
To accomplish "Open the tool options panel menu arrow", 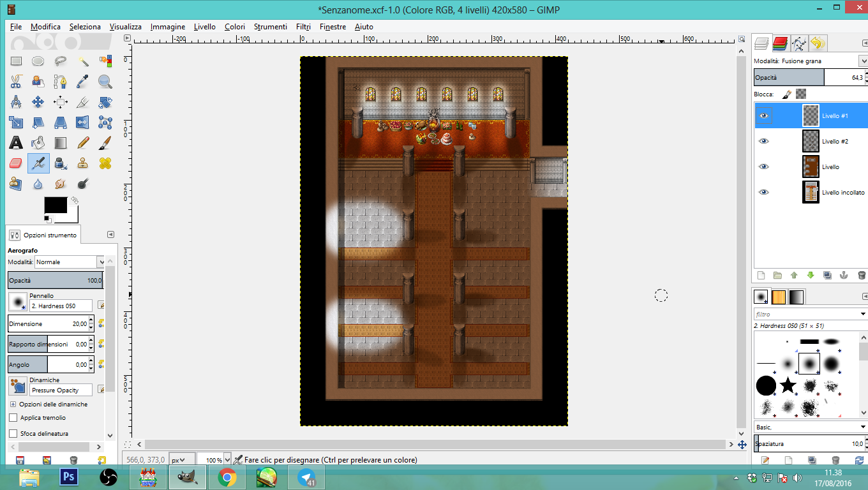I will (110, 235).
